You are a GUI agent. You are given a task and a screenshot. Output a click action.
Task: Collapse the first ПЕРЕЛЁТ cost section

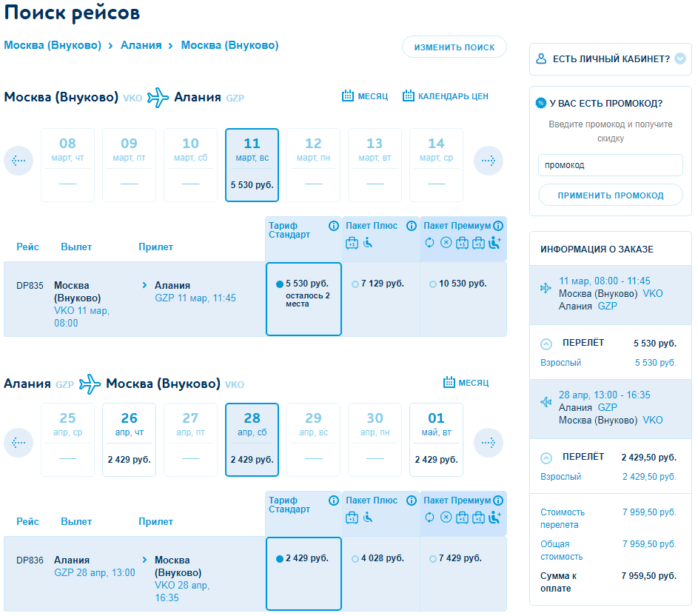coord(546,344)
